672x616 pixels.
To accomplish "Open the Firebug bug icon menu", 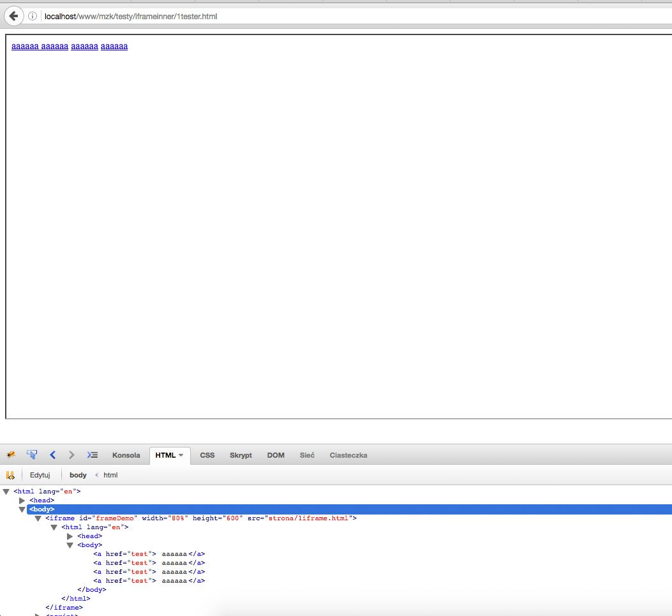I will 11,455.
